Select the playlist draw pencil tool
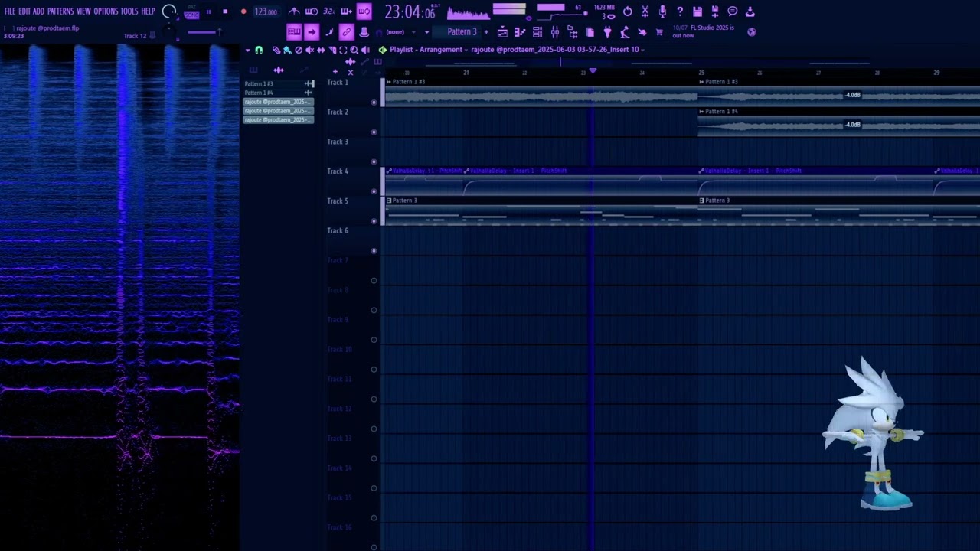The width and height of the screenshot is (980, 551). [276, 50]
